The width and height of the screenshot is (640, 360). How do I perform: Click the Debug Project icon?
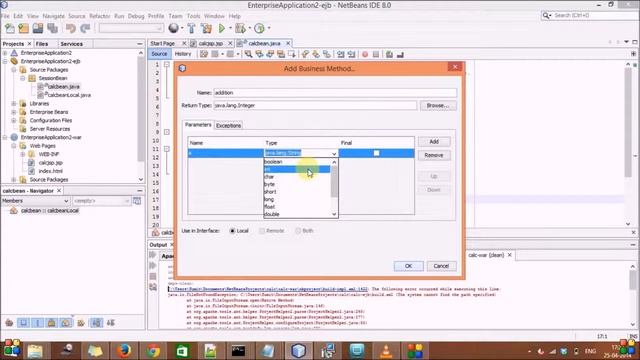(x=240, y=28)
